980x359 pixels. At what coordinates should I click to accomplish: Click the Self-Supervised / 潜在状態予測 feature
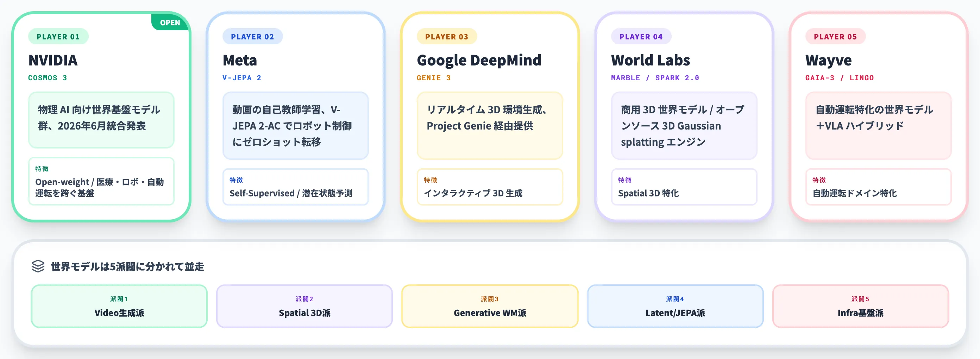coord(296,187)
